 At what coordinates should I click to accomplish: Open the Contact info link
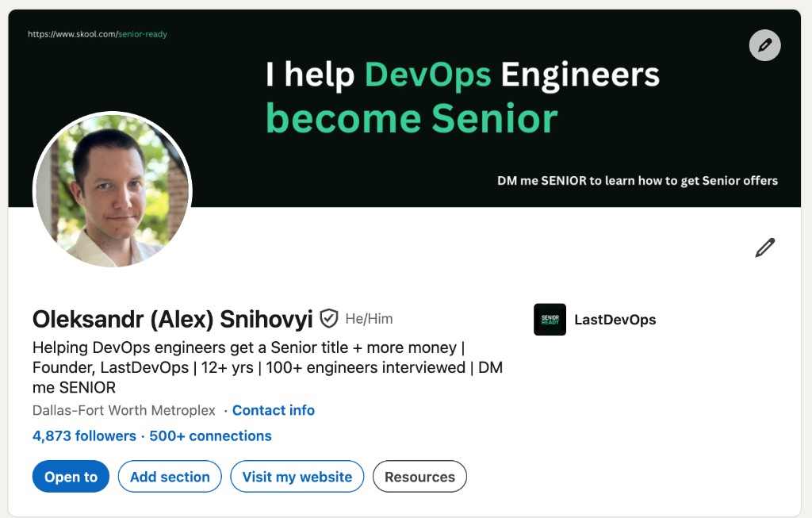point(274,410)
